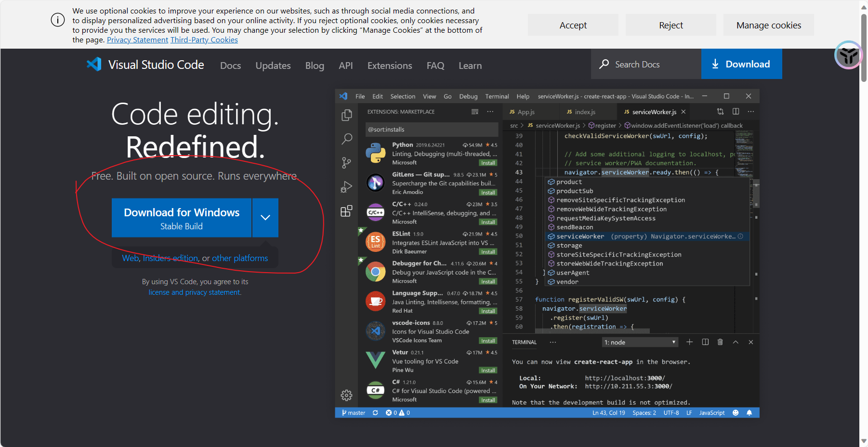This screenshot has width=868, height=447.
Task: Click the clear extensions list icon
Action: click(x=475, y=112)
